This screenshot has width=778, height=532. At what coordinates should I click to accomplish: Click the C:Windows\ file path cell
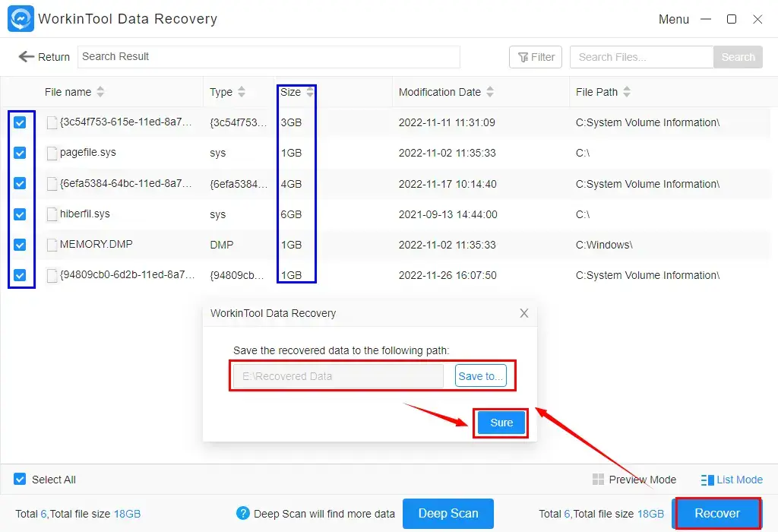[604, 245]
